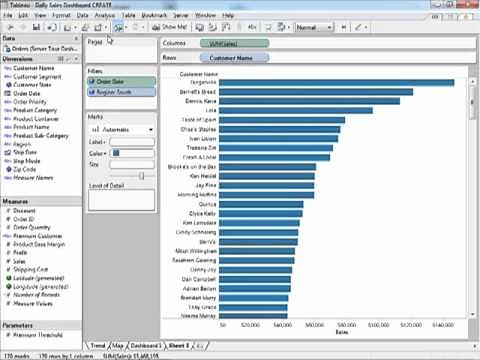Select the Product Sub-Category dimension
The width and height of the screenshot is (480, 360).
click(x=41, y=136)
